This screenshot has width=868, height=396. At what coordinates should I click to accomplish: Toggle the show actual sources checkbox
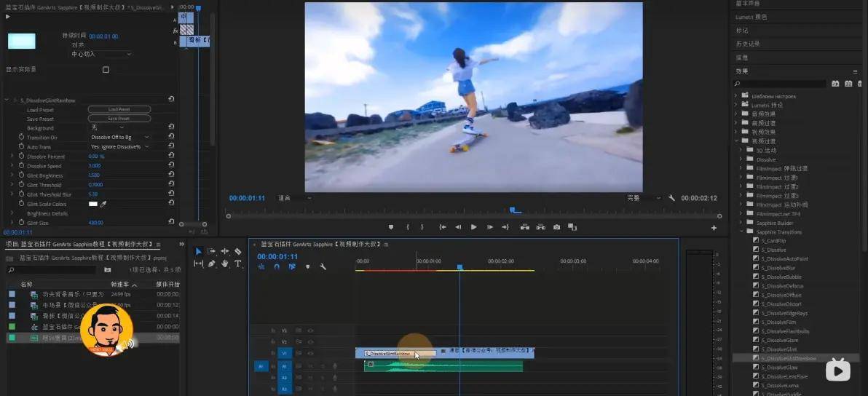pos(106,70)
